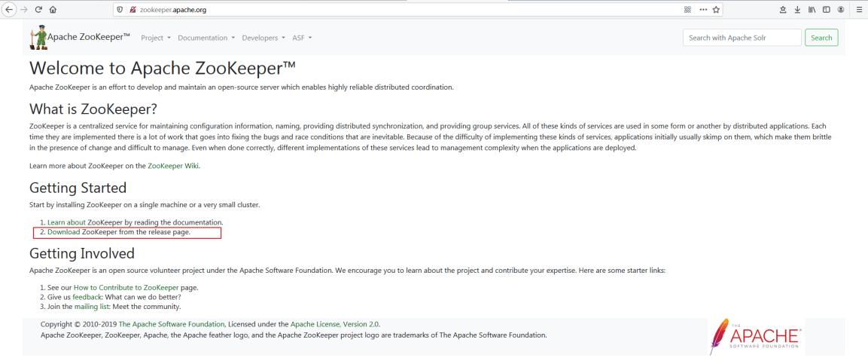Bookmark this page with the star icon
Screen dimensions: 868x361
(716, 10)
